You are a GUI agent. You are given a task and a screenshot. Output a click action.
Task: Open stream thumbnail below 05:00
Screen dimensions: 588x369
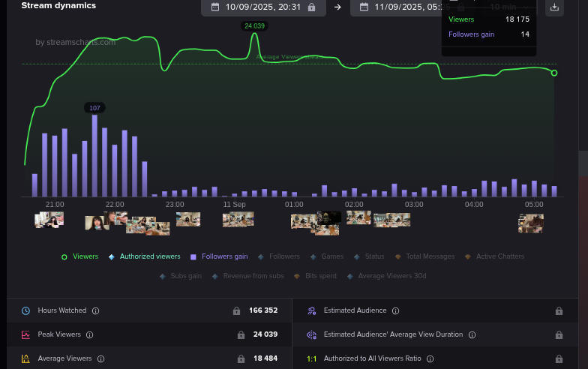[530, 222]
